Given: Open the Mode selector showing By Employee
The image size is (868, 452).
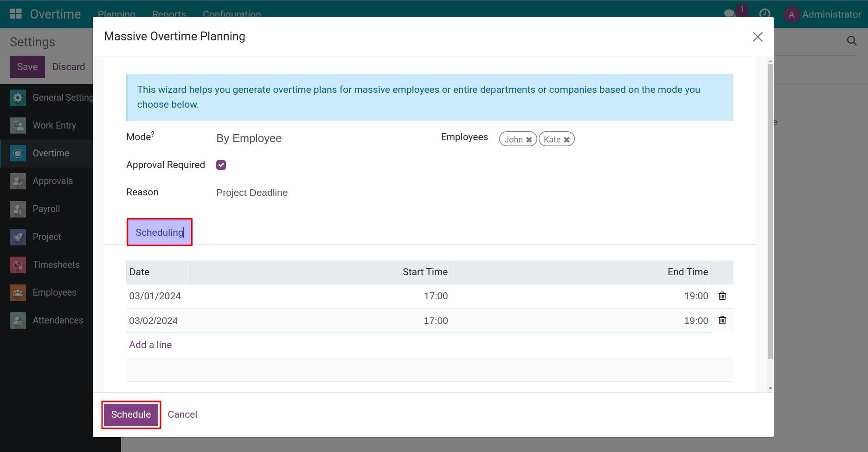Looking at the screenshot, I should [249, 138].
